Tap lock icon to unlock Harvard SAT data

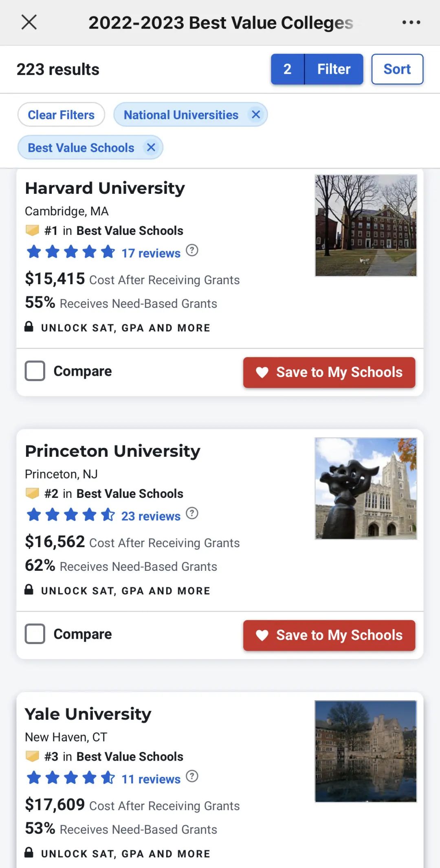[29, 327]
